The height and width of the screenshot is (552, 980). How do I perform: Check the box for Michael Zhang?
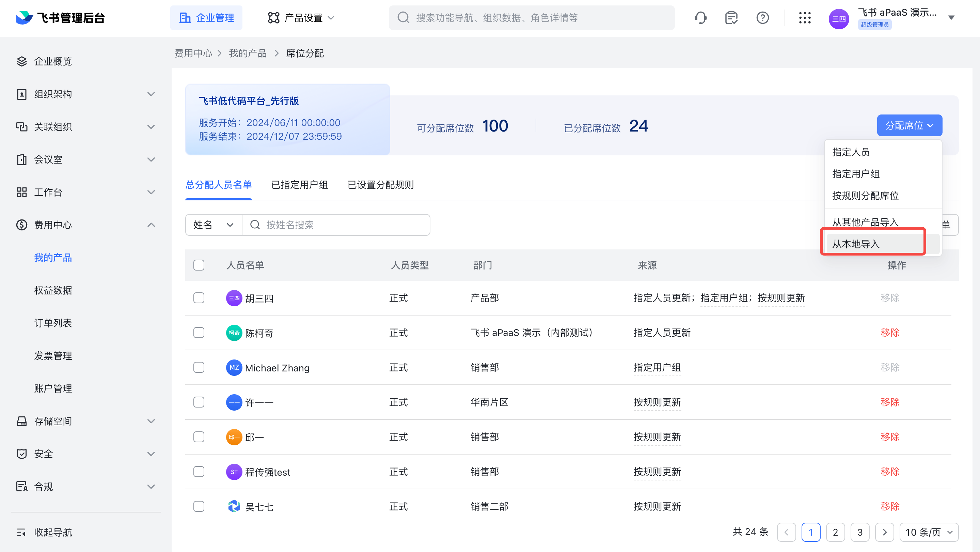(x=199, y=367)
